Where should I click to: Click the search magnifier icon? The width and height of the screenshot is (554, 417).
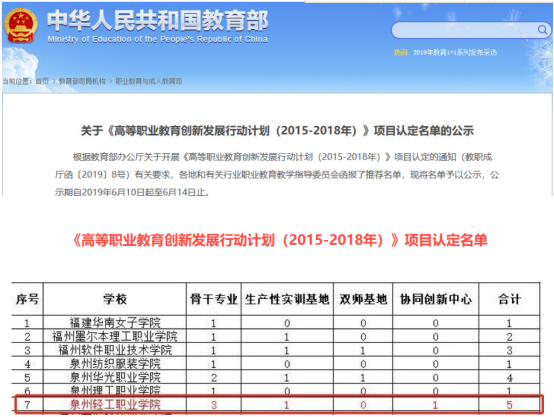coord(542,30)
